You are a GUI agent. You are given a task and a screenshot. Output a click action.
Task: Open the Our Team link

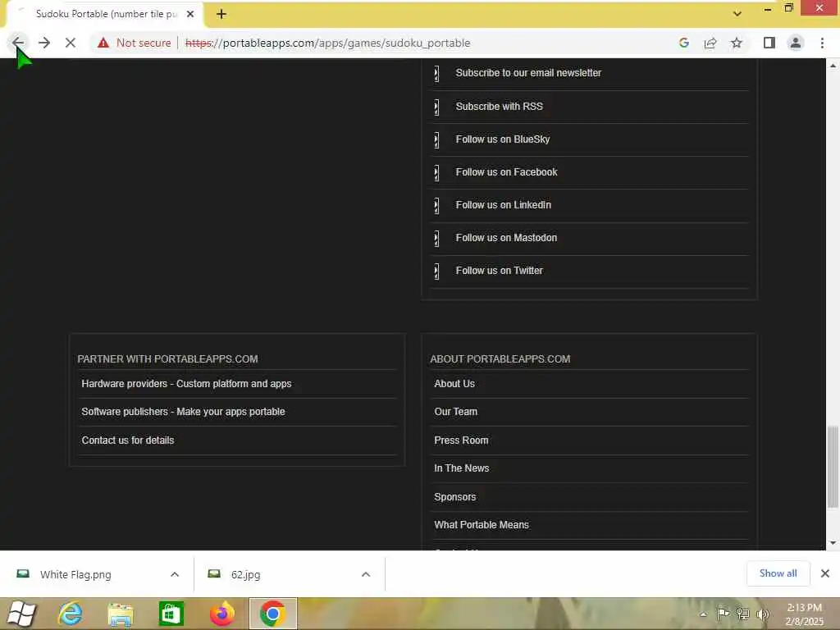pos(455,412)
